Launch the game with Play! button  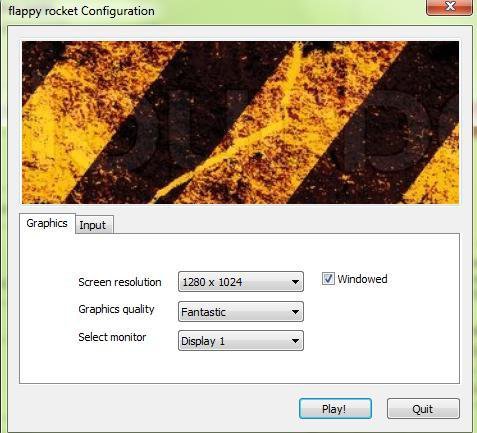tap(335, 409)
